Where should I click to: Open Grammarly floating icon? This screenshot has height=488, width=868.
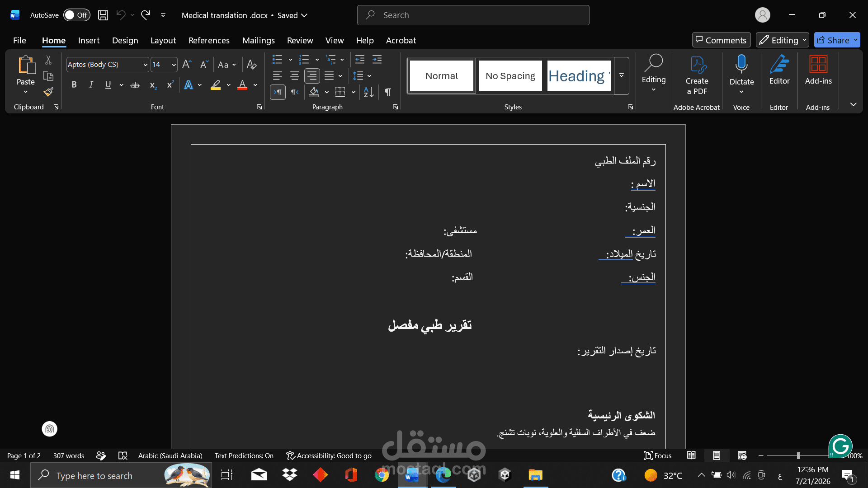840,446
